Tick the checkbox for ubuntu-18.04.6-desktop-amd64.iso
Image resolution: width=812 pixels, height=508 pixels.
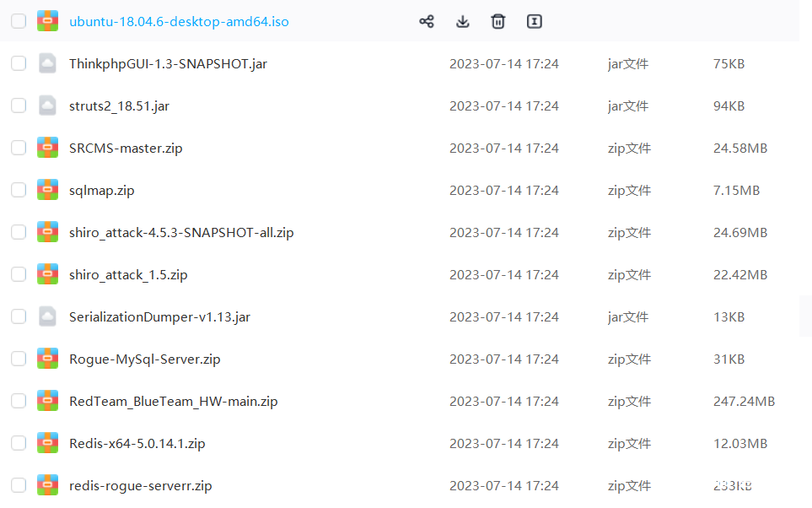tap(19, 21)
